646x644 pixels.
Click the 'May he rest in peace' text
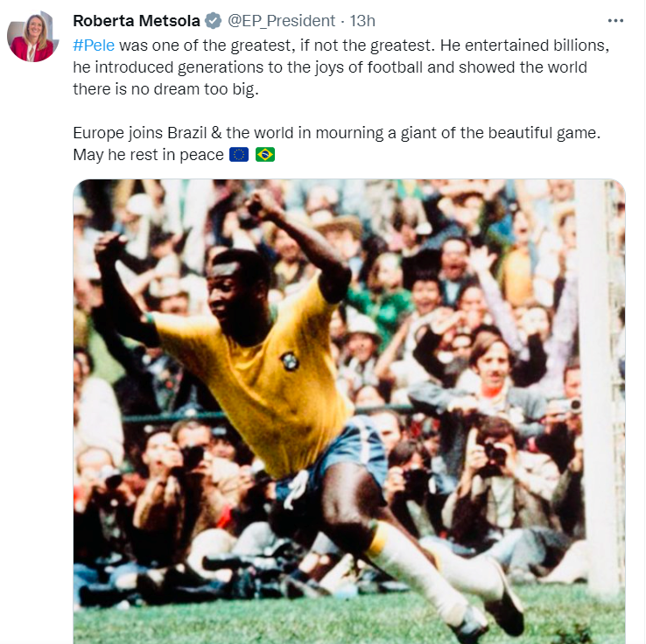[148, 155]
